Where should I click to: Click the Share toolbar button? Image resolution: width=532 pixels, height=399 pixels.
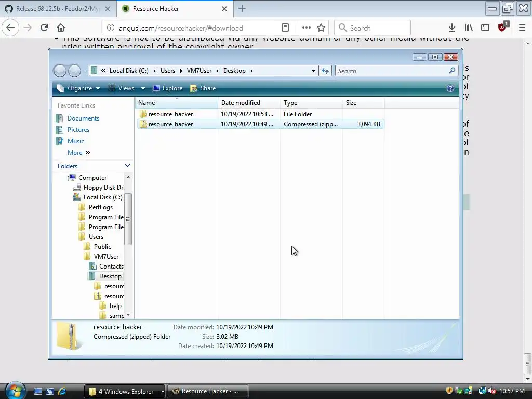pyautogui.click(x=203, y=88)
